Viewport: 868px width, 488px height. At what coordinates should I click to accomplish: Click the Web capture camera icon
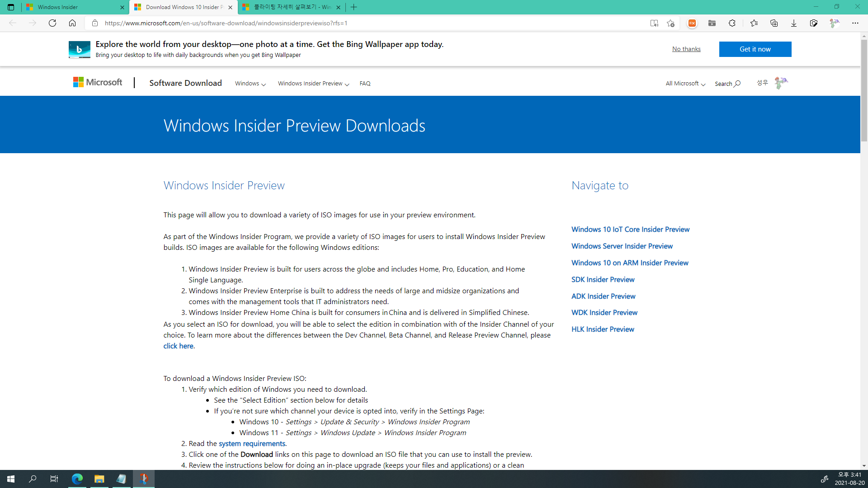(x=813, y=23)
